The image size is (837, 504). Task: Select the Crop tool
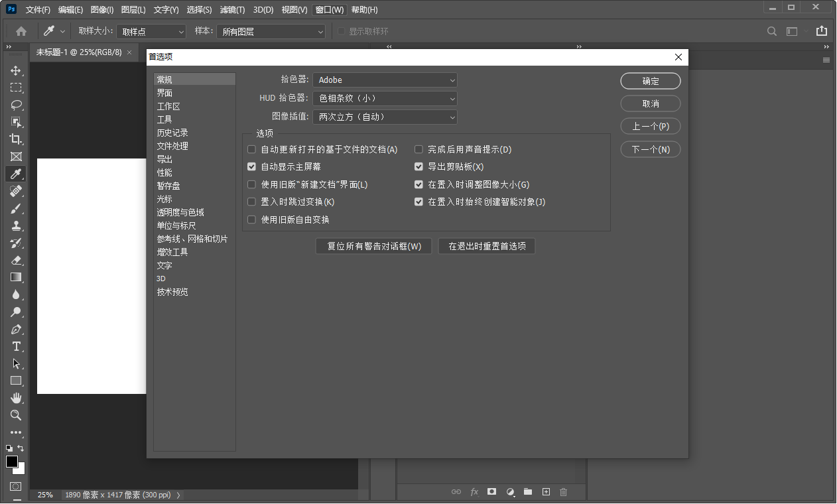(16, 139)
